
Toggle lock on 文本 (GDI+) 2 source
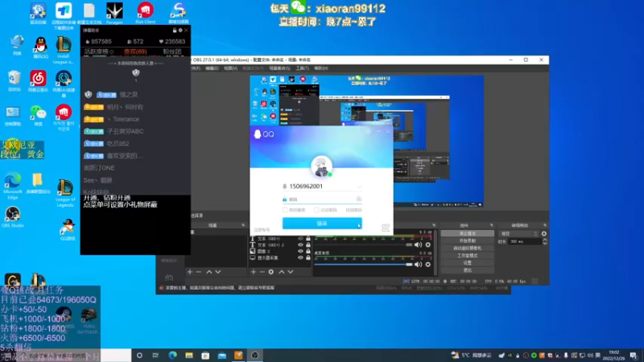pos(308,245)
